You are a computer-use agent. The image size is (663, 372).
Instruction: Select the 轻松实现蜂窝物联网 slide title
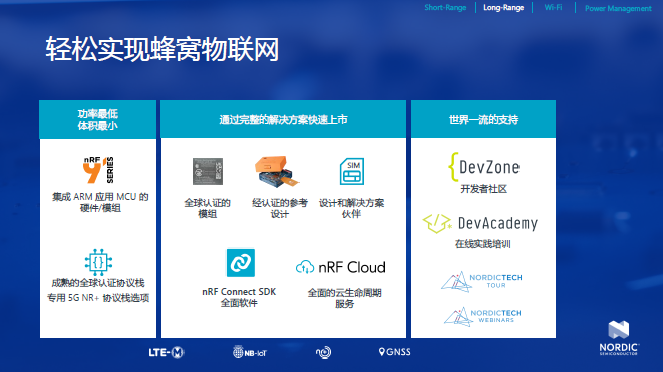(162, 49)
